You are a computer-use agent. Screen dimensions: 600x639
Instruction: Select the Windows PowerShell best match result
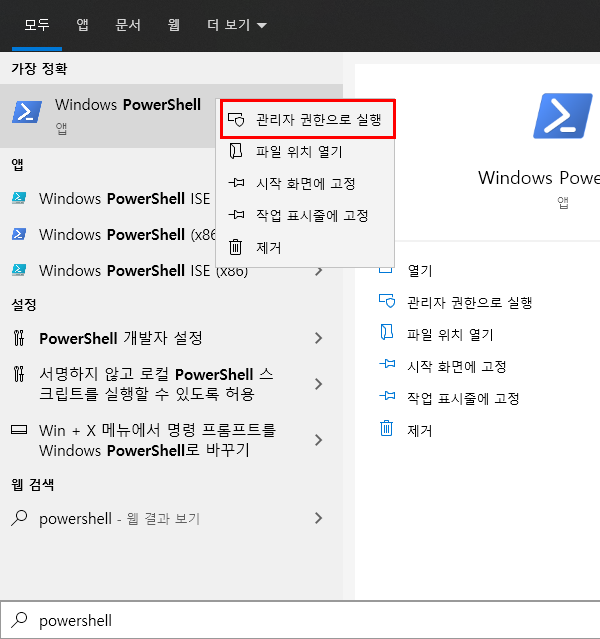pyautogui.click(x=108, y=116)
